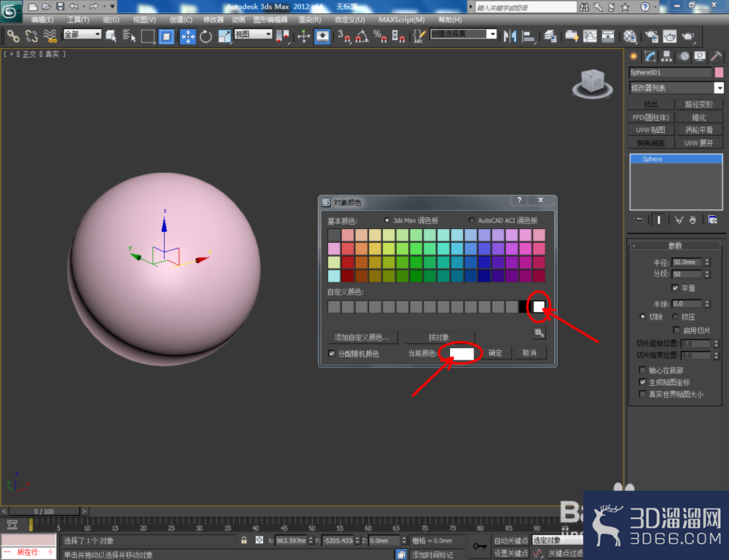Open the MAXScript(M) menu
The width and height of the screenshot is (729, 560).
[402, 20]
